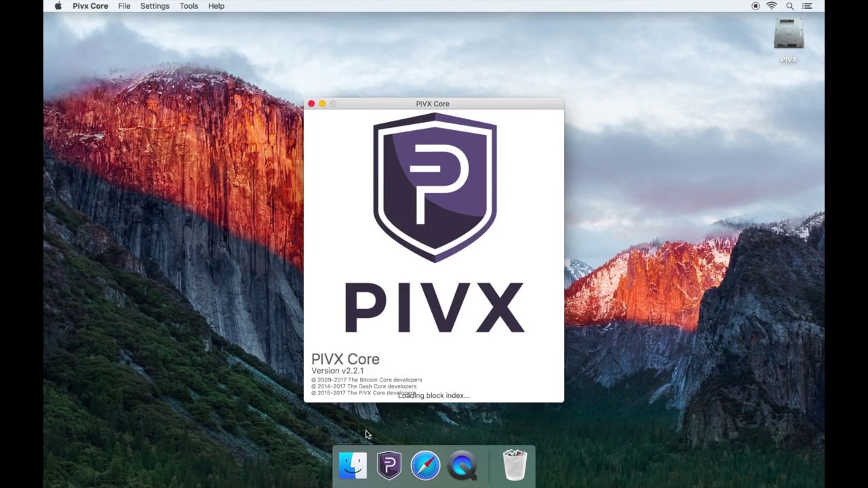Click the 'PIVX Core' splash heading
868x488 pixels.
(x=345, y=359)
